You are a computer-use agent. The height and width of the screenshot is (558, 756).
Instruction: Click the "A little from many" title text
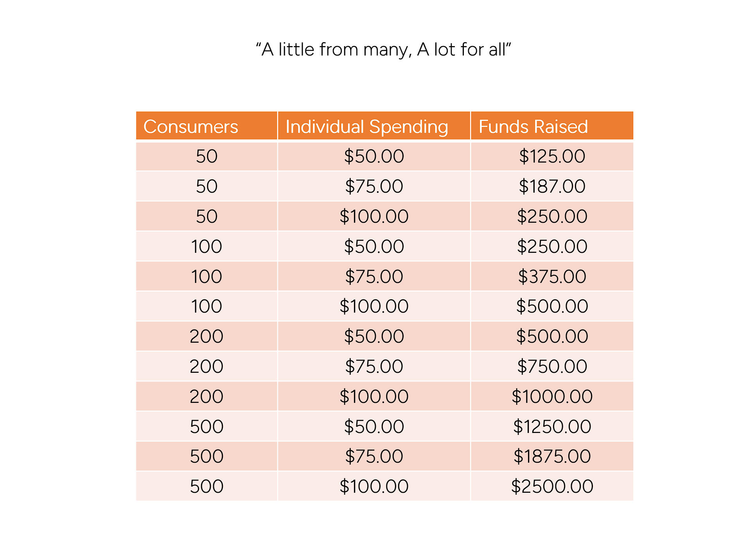[x=383, y=50]
